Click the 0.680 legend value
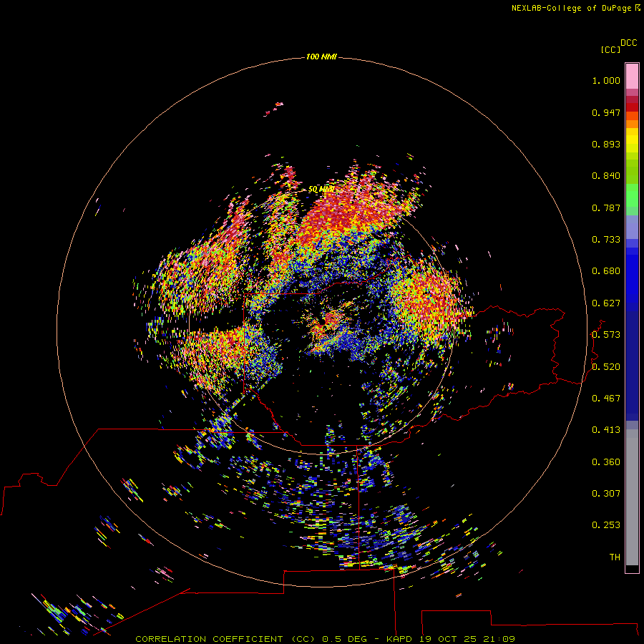644x644 pixels. 606,271
